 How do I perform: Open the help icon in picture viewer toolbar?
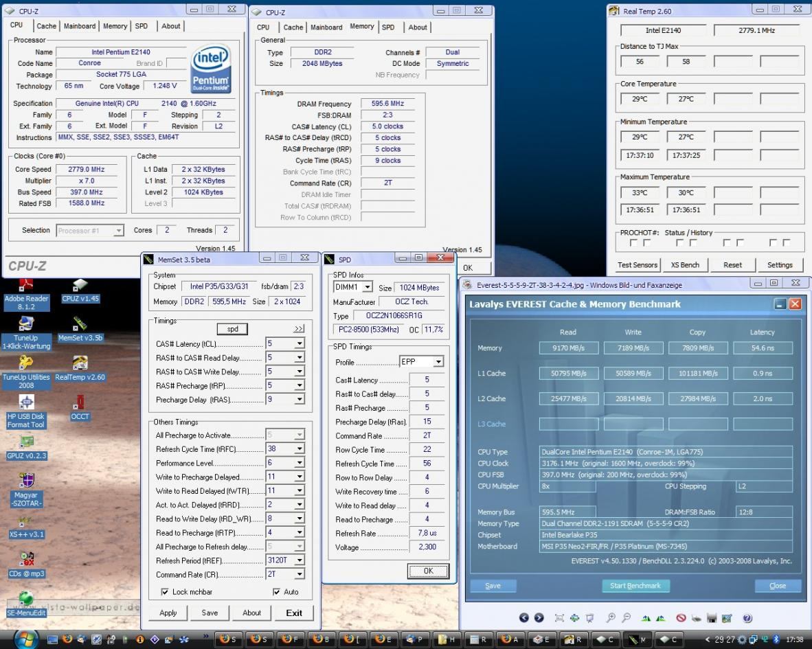click(x=747, y=618)
